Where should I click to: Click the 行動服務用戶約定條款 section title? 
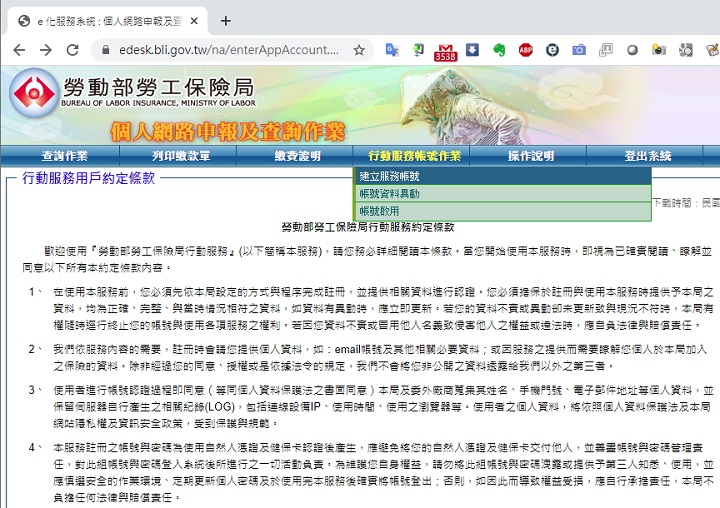[x=89, y=178]
